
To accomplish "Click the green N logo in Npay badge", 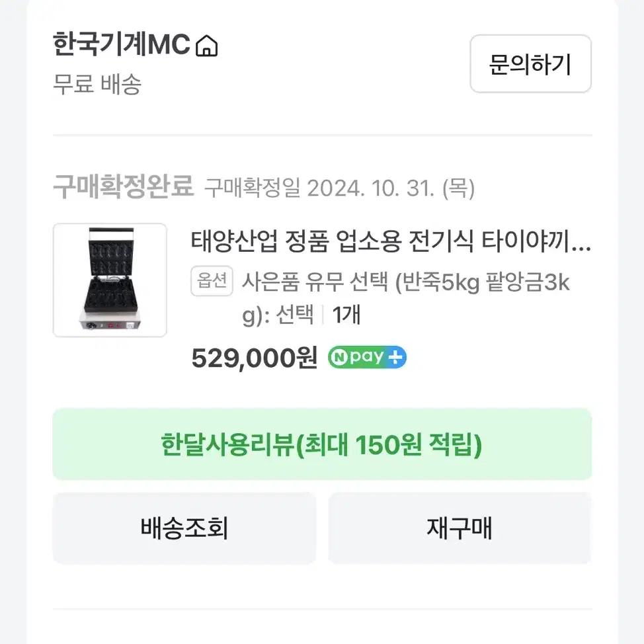I will [339, 357].
